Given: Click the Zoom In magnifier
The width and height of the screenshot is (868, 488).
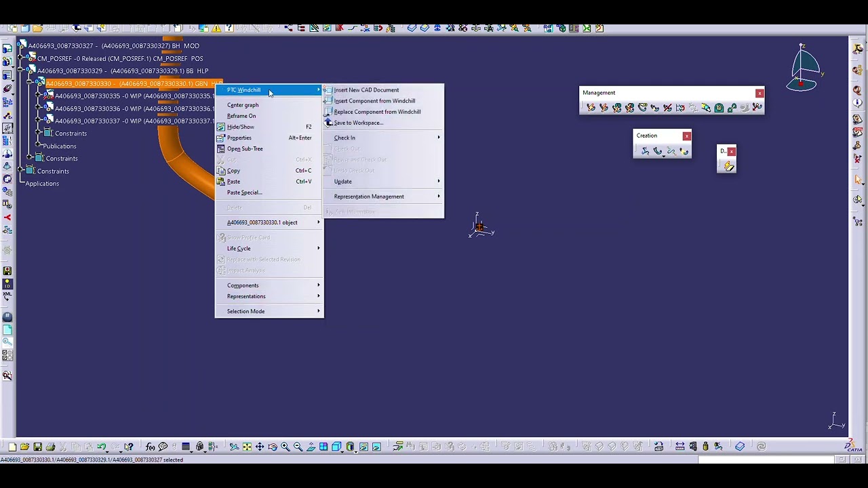Looking at the screenshot, I should [285, 447].
